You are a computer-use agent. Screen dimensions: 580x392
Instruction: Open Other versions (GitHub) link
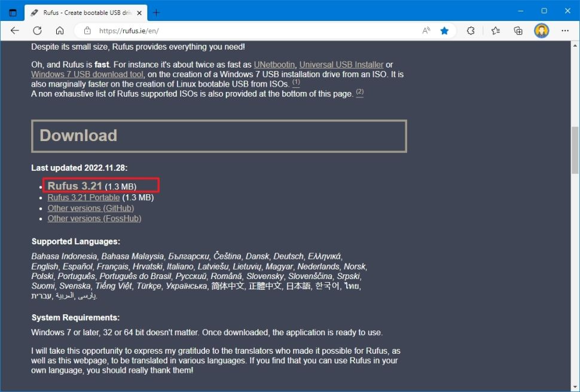click(91, 208)
